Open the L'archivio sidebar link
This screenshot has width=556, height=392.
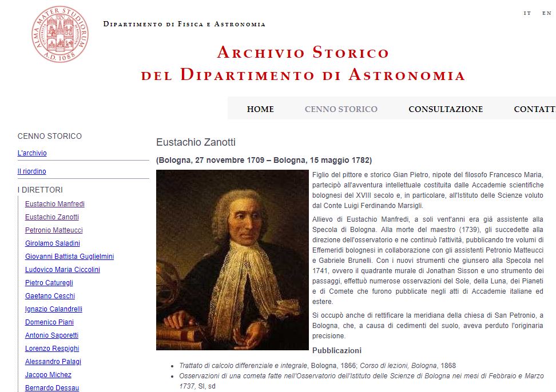tap(32, 153)
